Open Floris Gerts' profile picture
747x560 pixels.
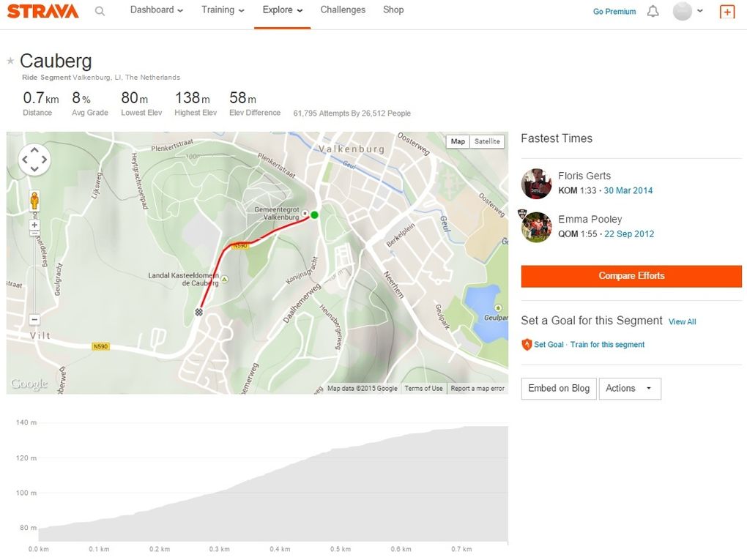click(x=537, y=184)
